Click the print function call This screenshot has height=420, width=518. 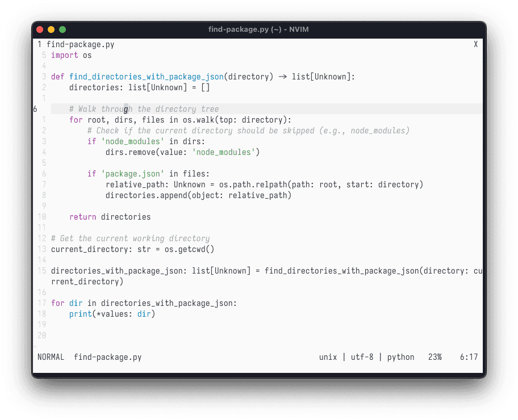(x=80, y=314)
